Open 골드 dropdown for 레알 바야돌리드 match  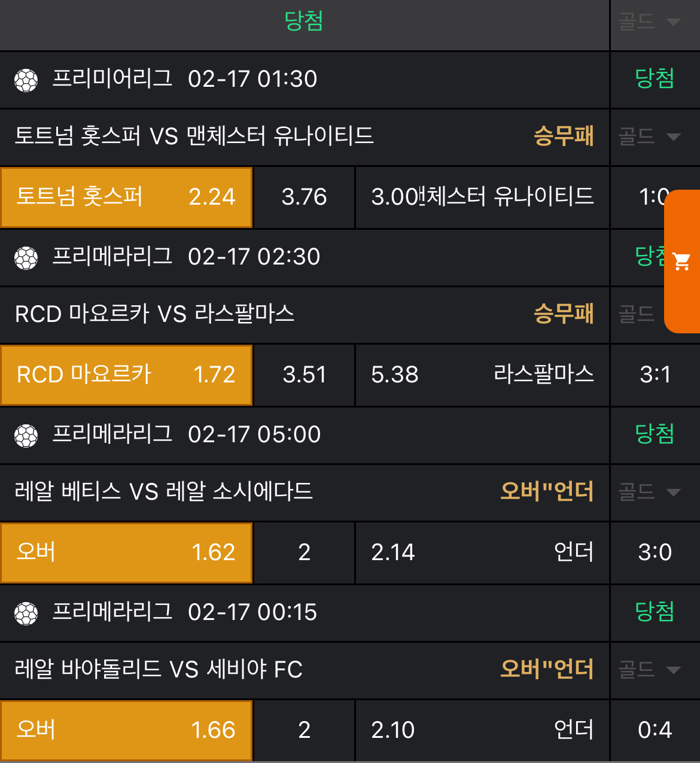[x=650, y=670]
